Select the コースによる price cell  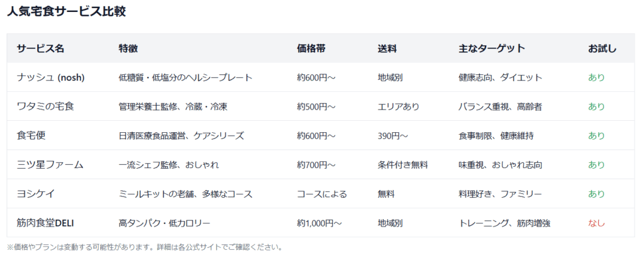[322, 194]
